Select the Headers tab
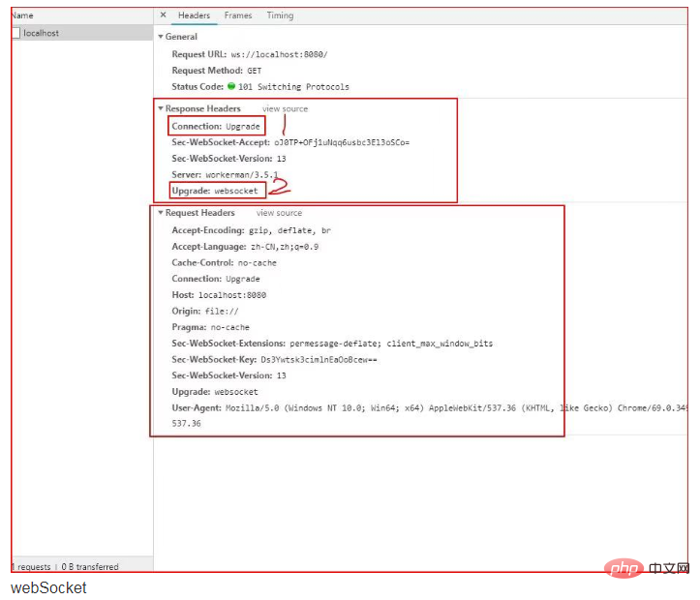The height and width of the screenshot is (600, 700). [194, 15]
